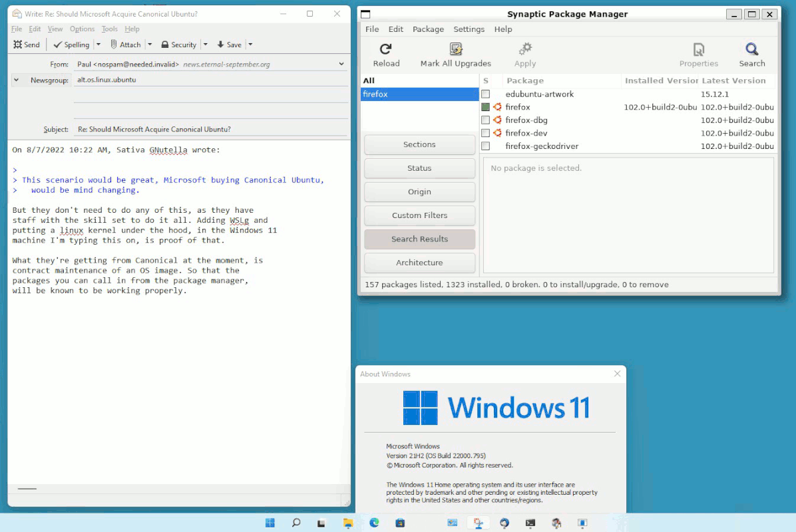
Task: Open the Windows Start button
Action: (x=270, y=523)
